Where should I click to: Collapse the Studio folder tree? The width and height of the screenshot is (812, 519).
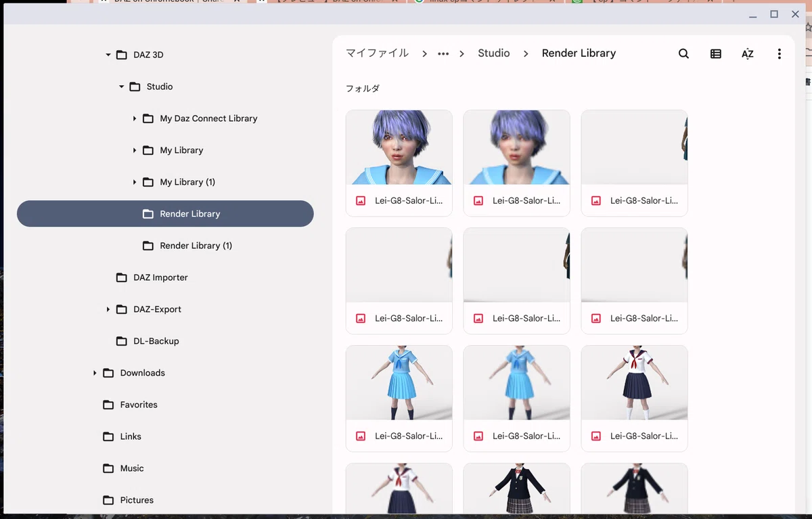(122, 87)
